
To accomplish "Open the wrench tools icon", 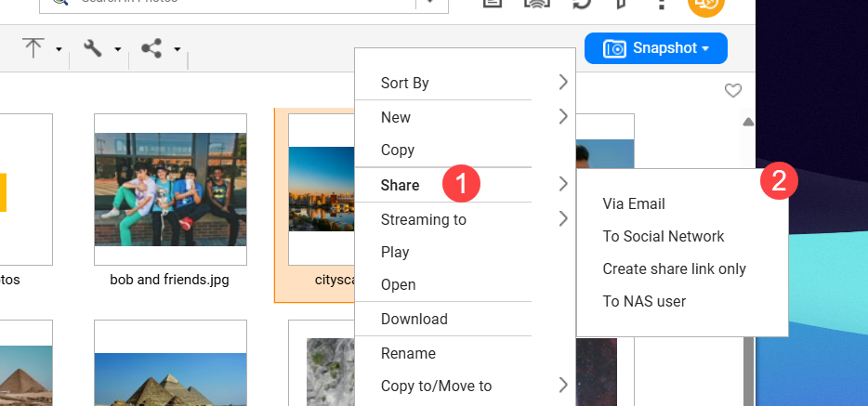I will 92,48.
